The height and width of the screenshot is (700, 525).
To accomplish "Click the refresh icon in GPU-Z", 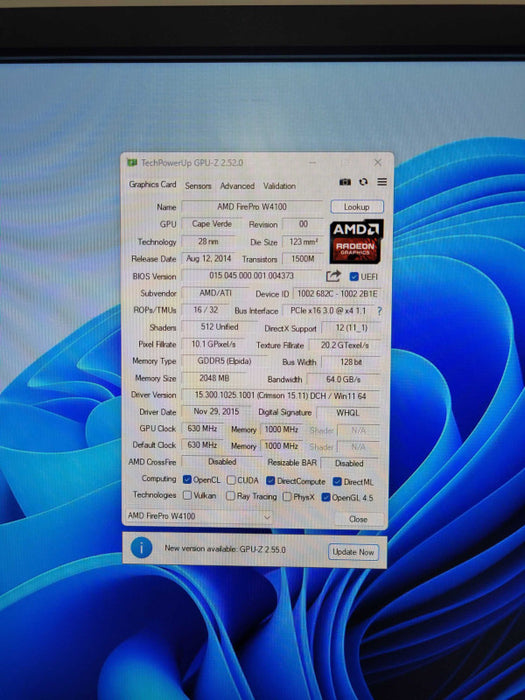I will 363,182.
